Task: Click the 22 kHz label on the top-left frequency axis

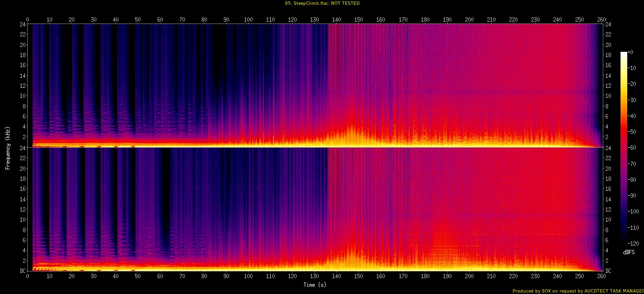Action: pyautogui.click(x=22, y=35)
